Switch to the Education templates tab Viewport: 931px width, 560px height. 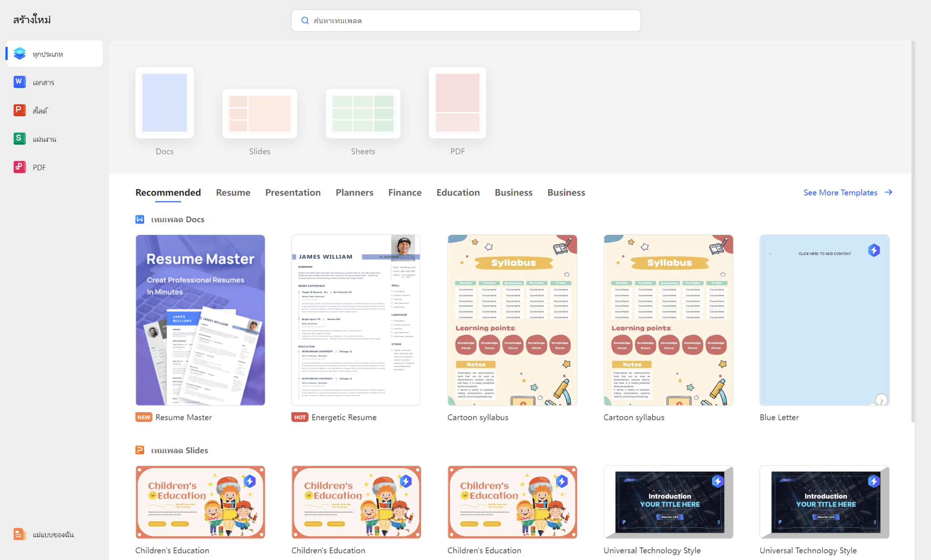coord(458,192)
